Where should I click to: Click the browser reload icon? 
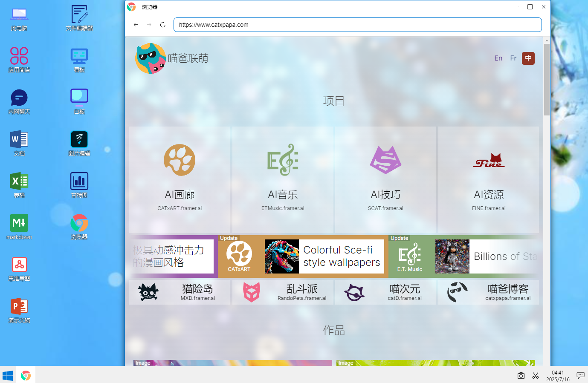point(162,25)
